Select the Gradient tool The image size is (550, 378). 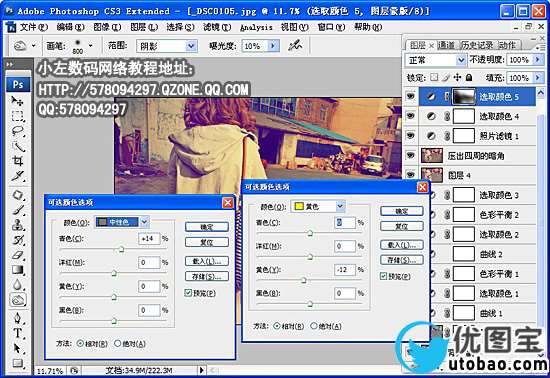pos(17,270)
